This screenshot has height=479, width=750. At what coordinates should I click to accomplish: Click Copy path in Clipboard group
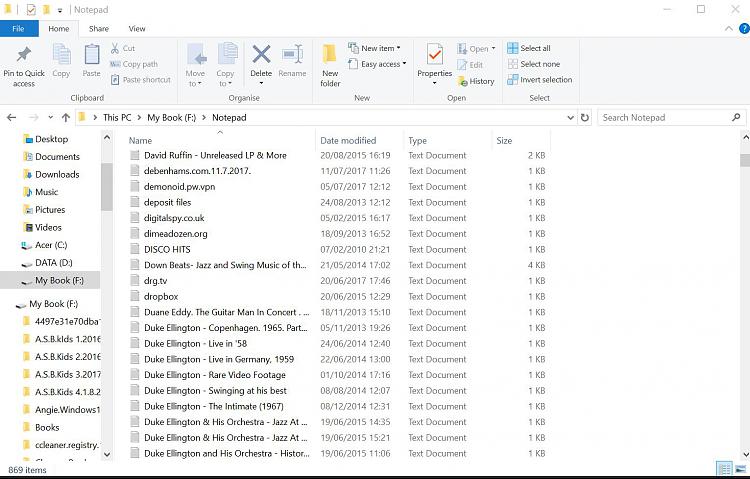(x=134, y=64)
